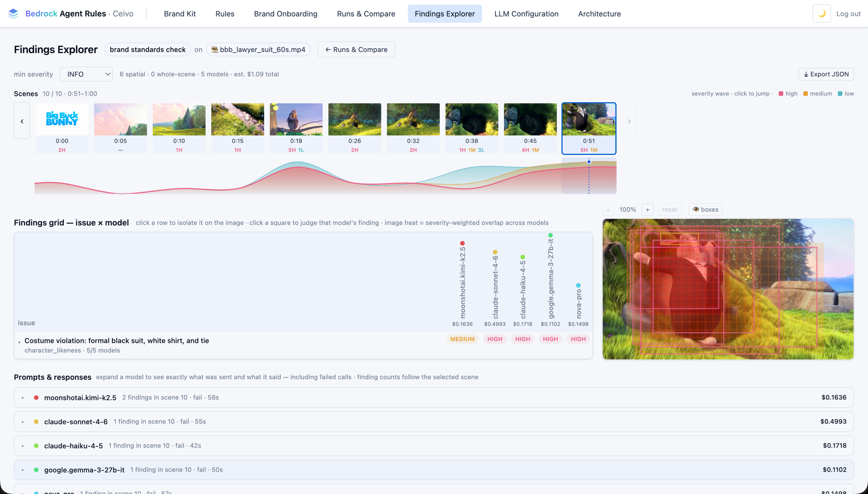Click MEDIUM badge for moonshotai.kimi-k2.5
The height and width of the screenshot is (494, 868).
click(462, 339)
